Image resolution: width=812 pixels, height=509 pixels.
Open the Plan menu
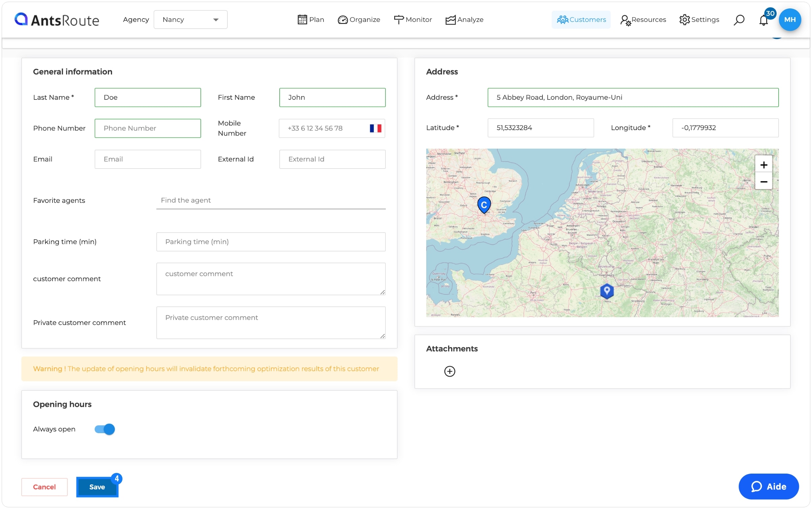pos(311,20)
